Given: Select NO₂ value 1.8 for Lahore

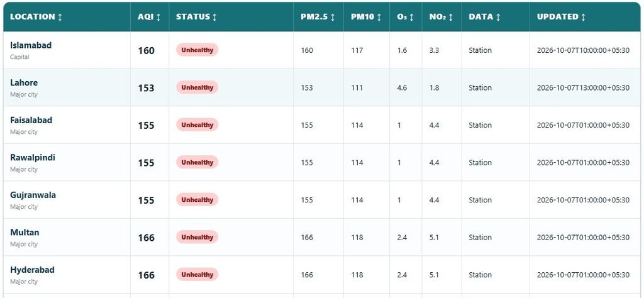Looking at the screenshot, I should click(434, 88).
